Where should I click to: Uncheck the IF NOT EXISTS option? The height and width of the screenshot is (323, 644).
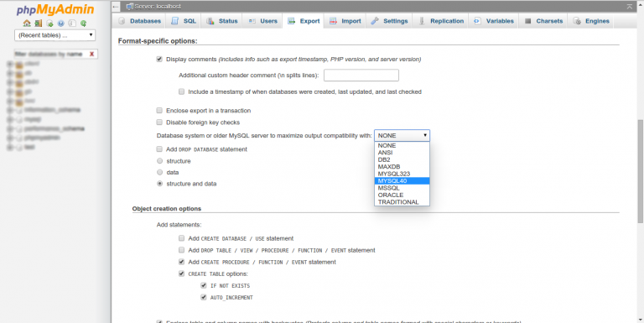[203, 285]
